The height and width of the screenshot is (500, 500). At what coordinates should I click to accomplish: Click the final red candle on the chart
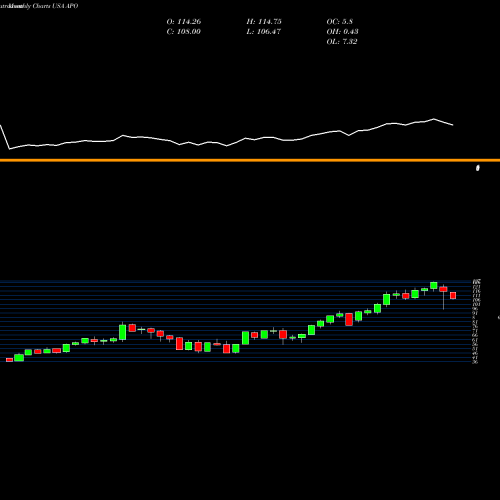click(x=453, y=295)
